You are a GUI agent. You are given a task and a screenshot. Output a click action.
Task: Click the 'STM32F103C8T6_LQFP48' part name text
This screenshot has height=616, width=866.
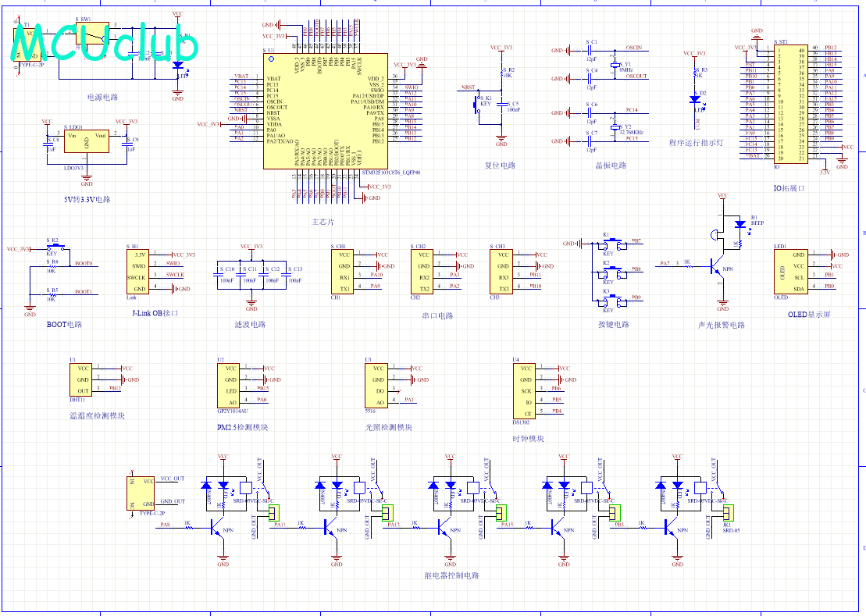point(391,173)
